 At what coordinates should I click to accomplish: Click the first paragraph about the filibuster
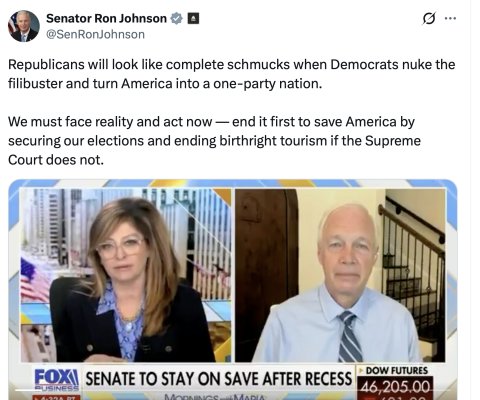pos(232,74)
